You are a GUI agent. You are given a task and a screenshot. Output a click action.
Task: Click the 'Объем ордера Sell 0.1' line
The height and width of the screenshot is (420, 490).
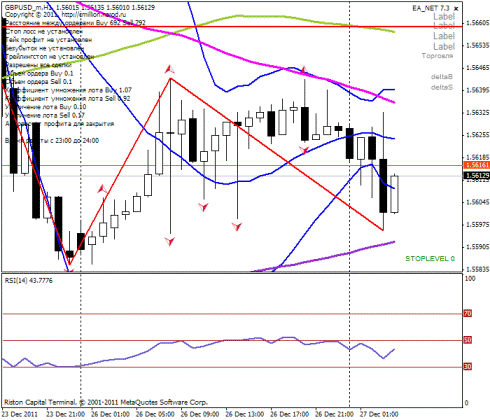click(x=38, y=82)
